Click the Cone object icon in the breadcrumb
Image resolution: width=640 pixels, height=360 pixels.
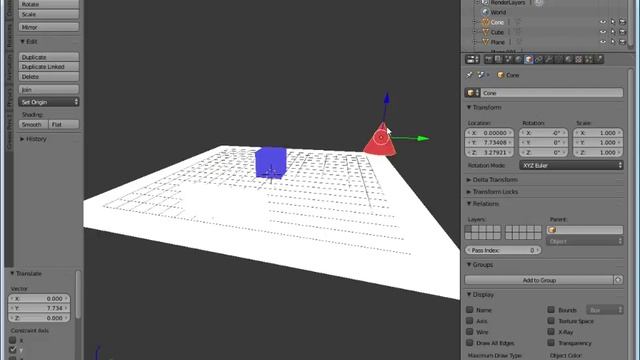point(500,75)
